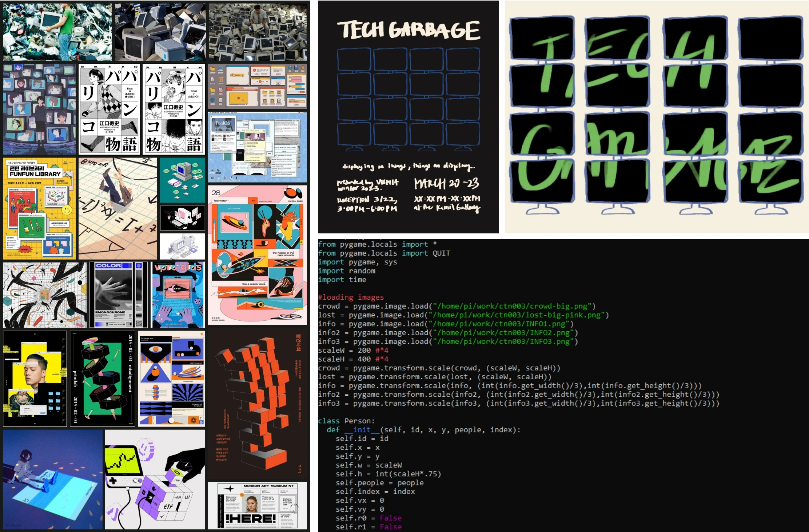Click the falling man on math grid illustration
Viewport: 809px width, 532px height.
pos(117,208)
